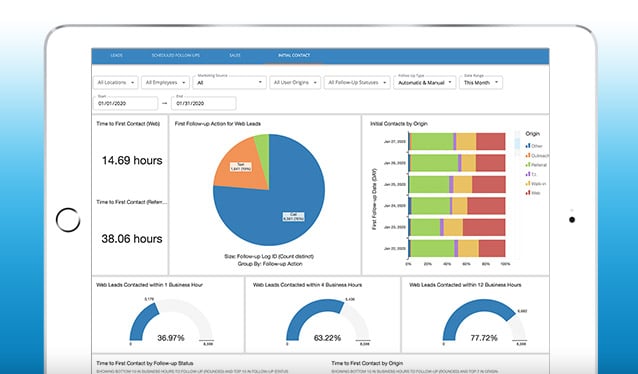Screen dimensions: 638x374
Task: Click the 'Group By: Follow-up Action' caption
Action: pos(270,264)
